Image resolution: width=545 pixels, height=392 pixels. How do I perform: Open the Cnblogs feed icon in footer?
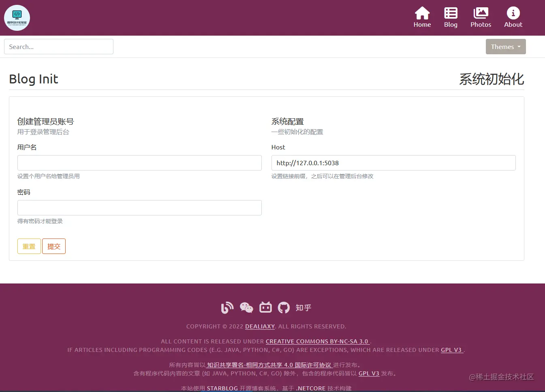pyautogui.click(x=227, y=308)
